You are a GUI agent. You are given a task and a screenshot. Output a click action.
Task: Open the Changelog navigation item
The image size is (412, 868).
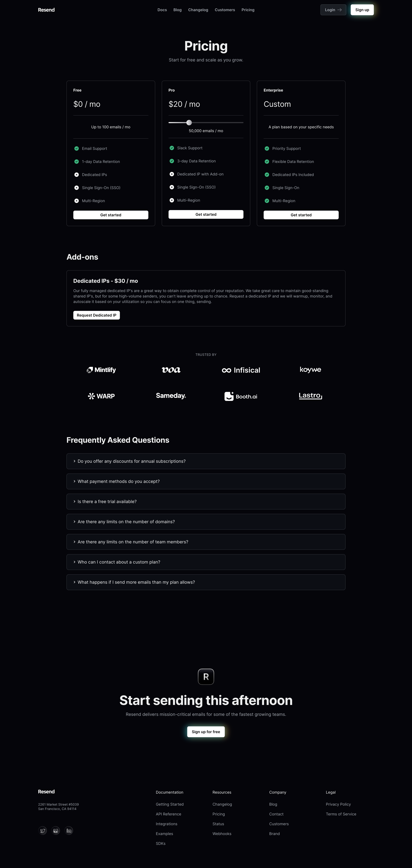tap(198, 10)
